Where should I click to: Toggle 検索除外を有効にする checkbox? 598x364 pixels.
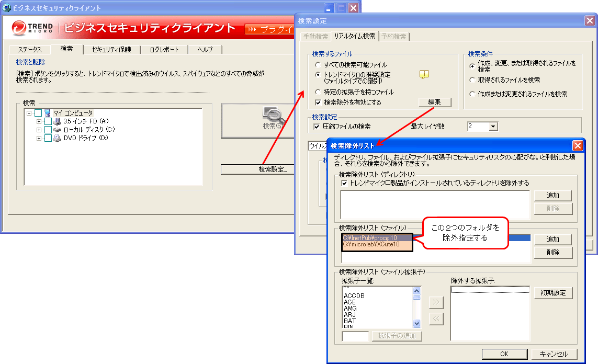318,103
